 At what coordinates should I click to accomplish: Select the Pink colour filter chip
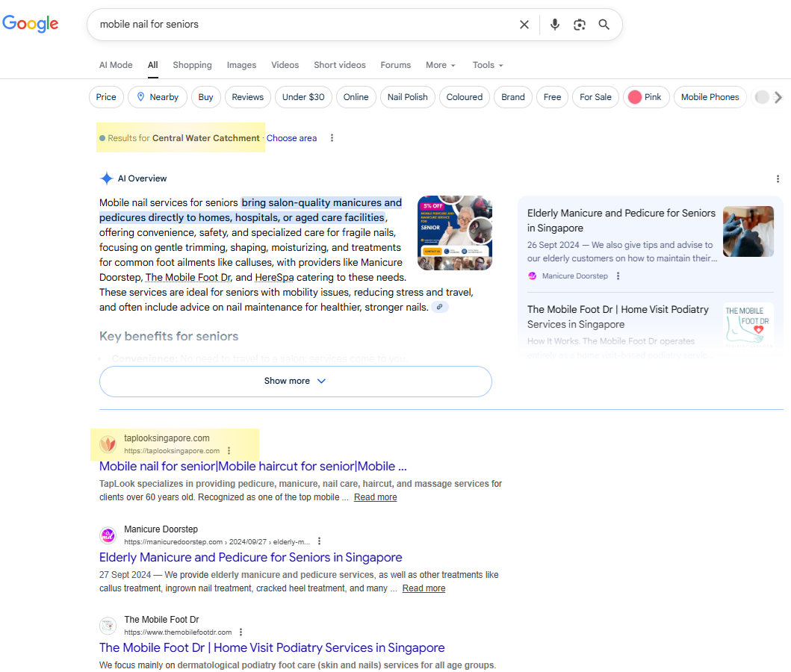(x=645, y=97)
